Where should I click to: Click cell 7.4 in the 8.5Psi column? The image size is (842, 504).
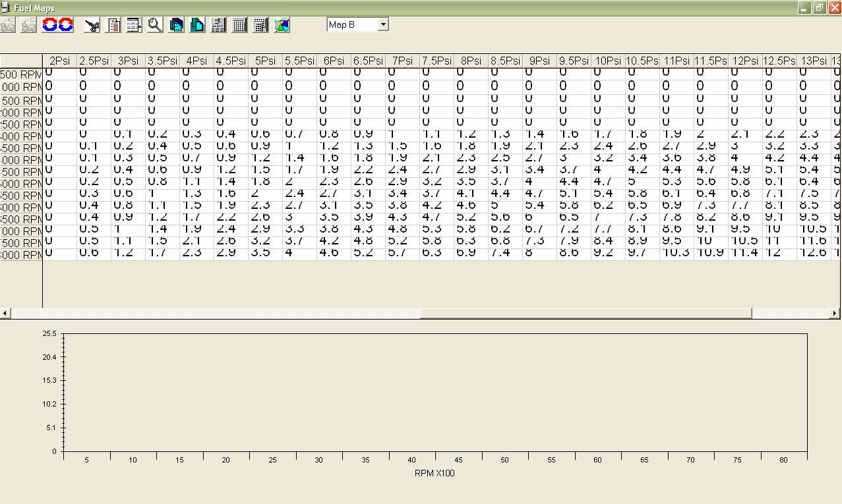click(506, 254)
